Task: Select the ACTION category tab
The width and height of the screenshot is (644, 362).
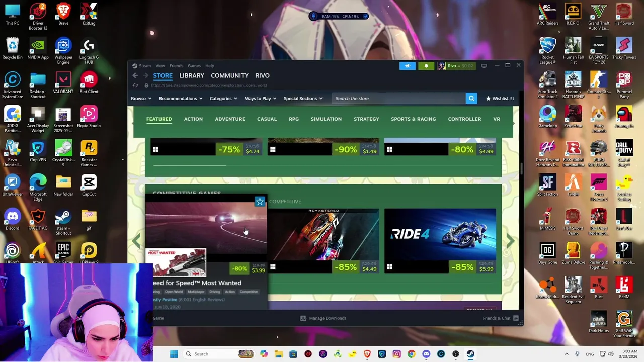Action: coord(193,119)
